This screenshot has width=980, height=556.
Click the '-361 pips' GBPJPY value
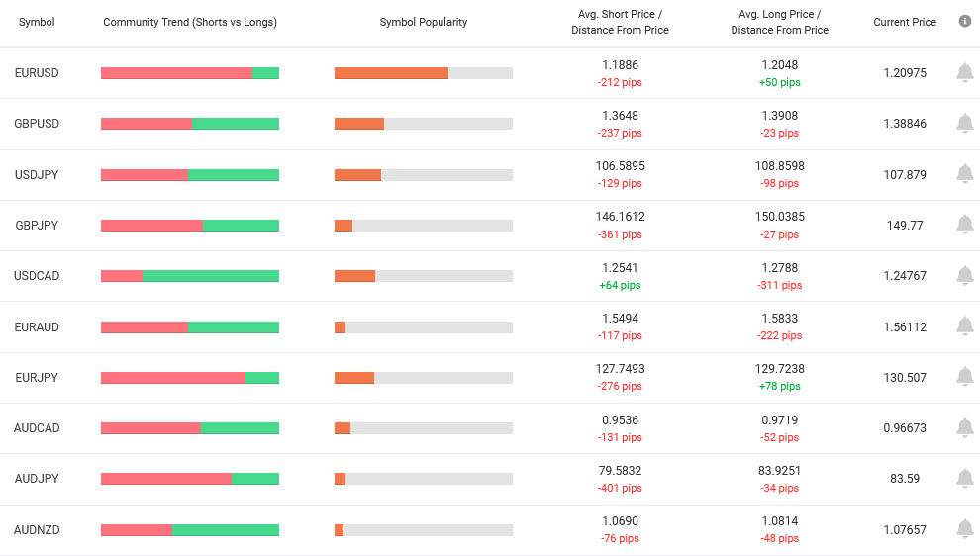(620, 234)
